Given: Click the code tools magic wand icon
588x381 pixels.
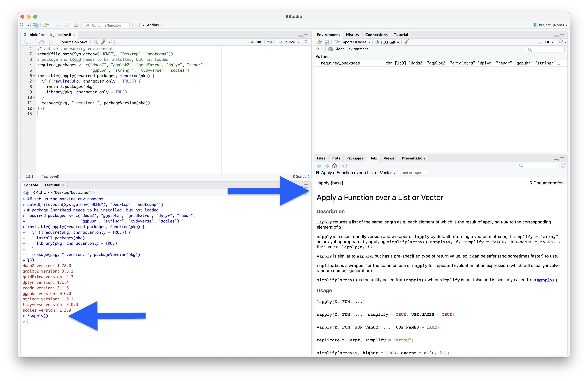Looking at the screenshot, I should pos(104,42).
